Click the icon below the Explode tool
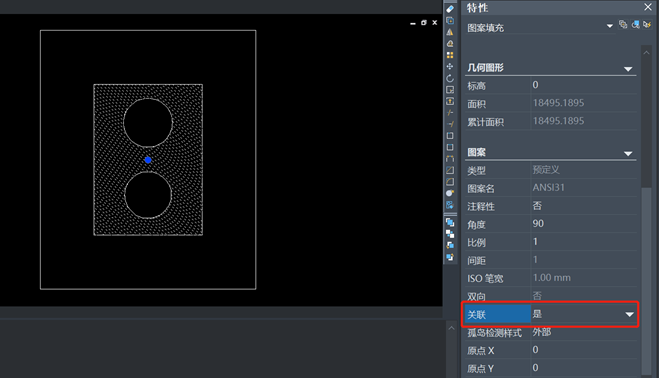Screen dimensions: 659x378 450,205
